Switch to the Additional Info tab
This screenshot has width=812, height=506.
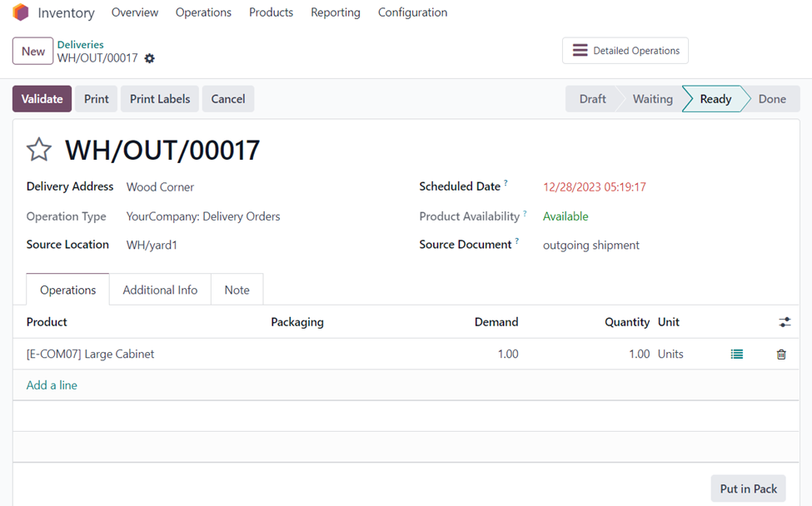[160, 290]
